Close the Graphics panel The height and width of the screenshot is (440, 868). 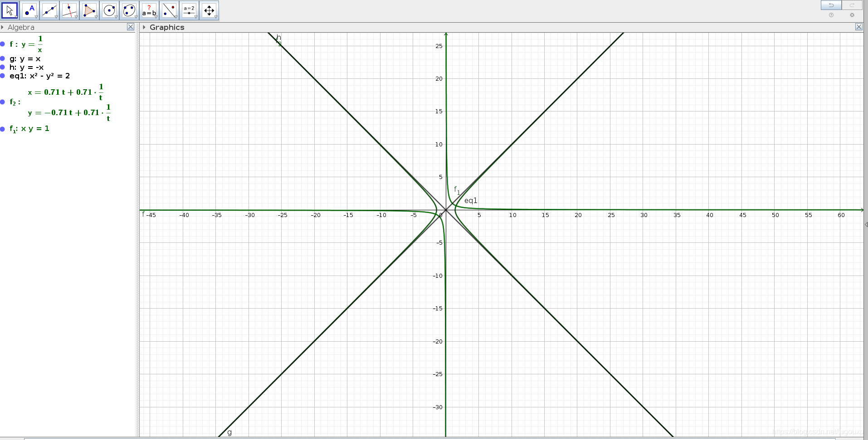tap(859, 27)
